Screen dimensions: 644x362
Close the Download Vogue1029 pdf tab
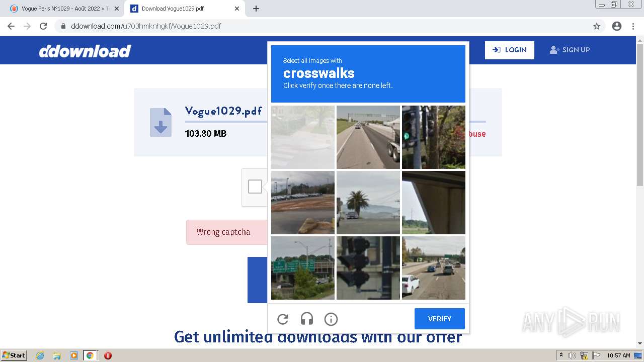pyautogui.click(x=237, y=9)
